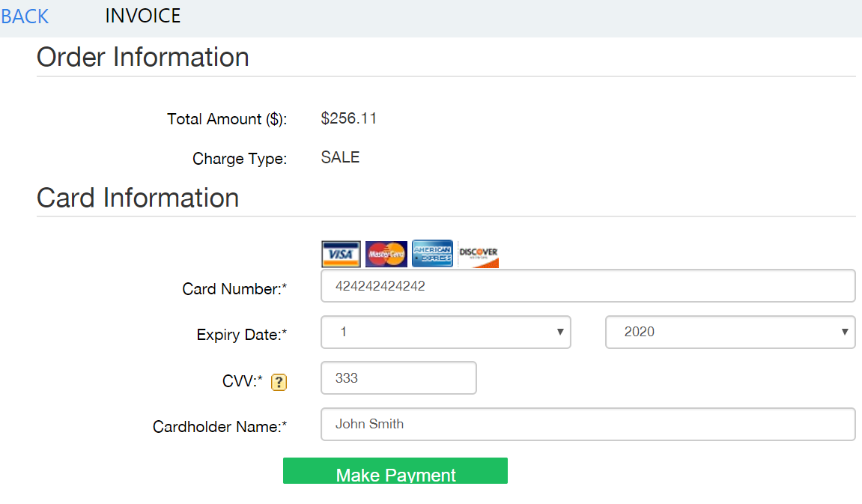Viewport: 862px width, 504px height.
Task: Click the Visa card logo
Action: [341, 255]
